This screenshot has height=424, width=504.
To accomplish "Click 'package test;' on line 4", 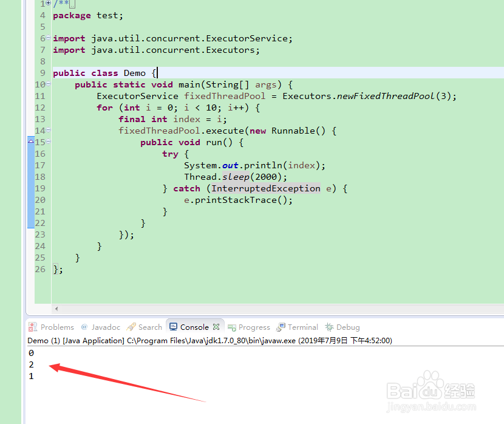I will [x=88, y=15].
